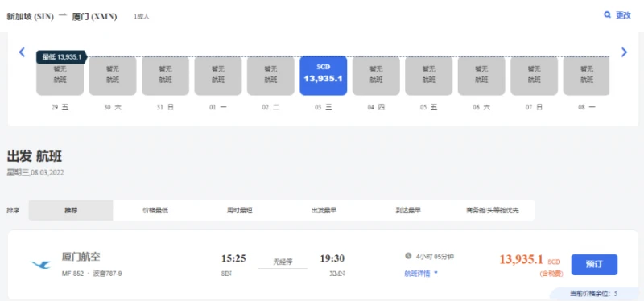The height and width of the screenshot is (301, 644).
Task: Select the 30 六 date tile
Action: tap(113, 76)
